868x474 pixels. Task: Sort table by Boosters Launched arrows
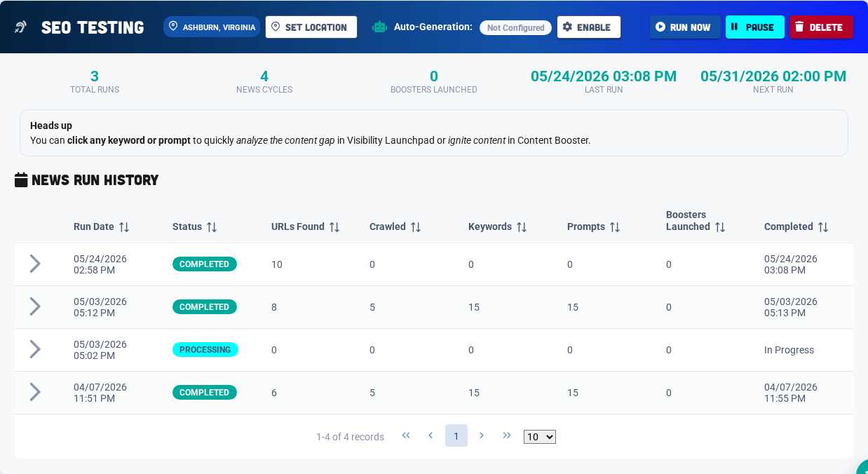720,227
